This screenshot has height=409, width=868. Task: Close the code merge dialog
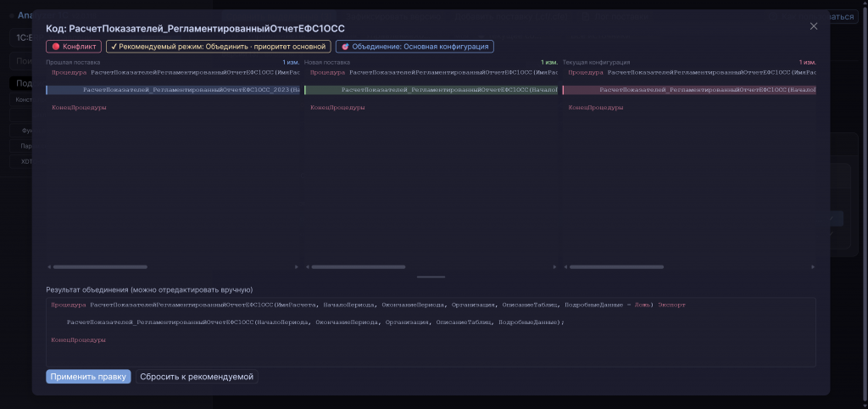point(813,26)
